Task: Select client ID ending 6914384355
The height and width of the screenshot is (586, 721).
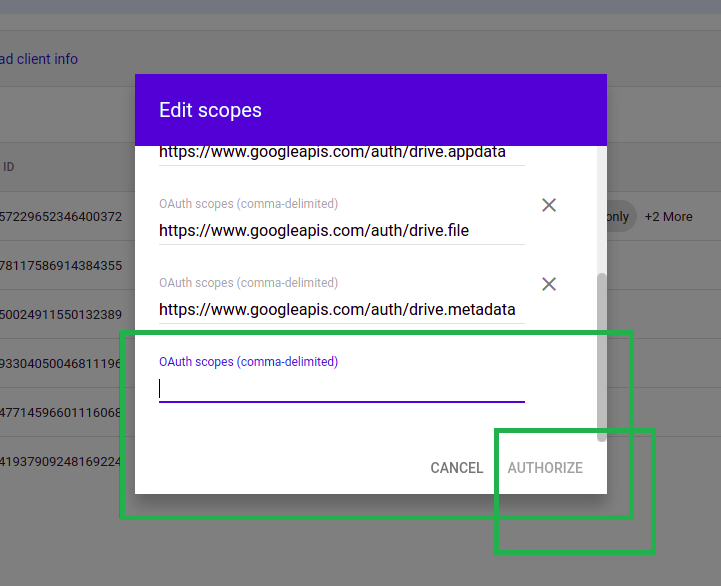Action: click(x=61, y=265)
